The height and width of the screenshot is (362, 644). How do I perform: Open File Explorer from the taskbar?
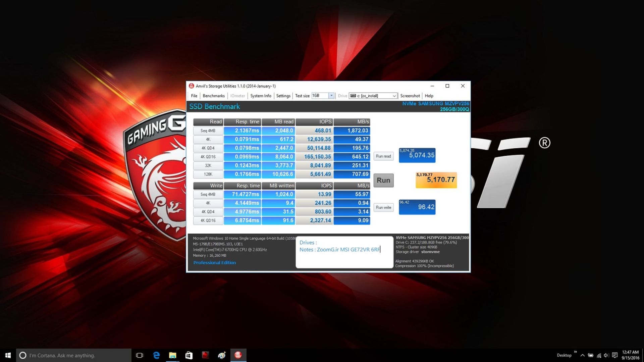point(172,355)
